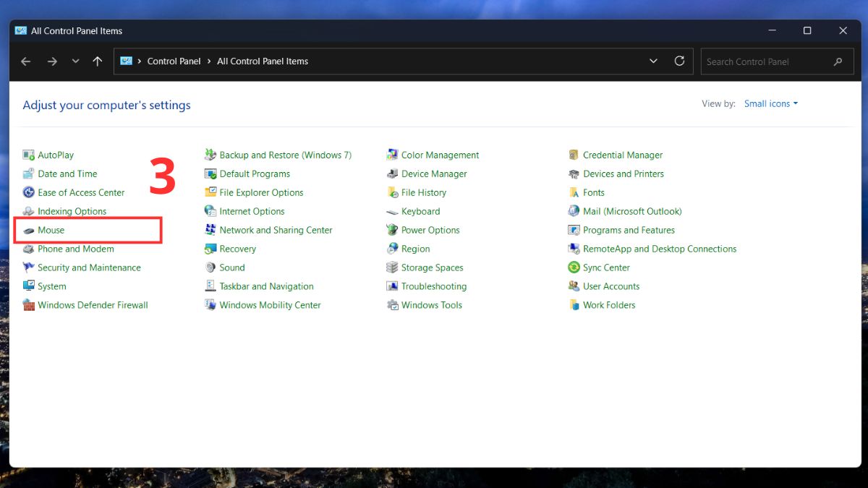Click the Device Manager icon
The width and height of the screenshot is (868, 488).
coord(392,174)
